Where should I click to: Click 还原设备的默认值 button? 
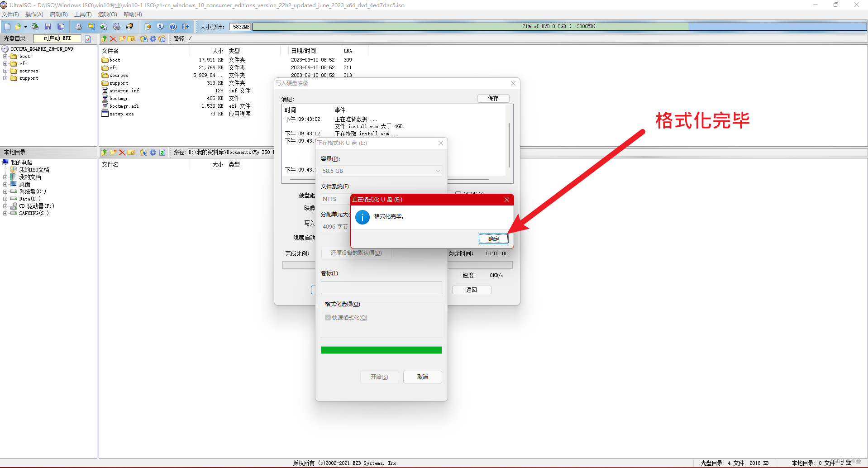point(356,253)
